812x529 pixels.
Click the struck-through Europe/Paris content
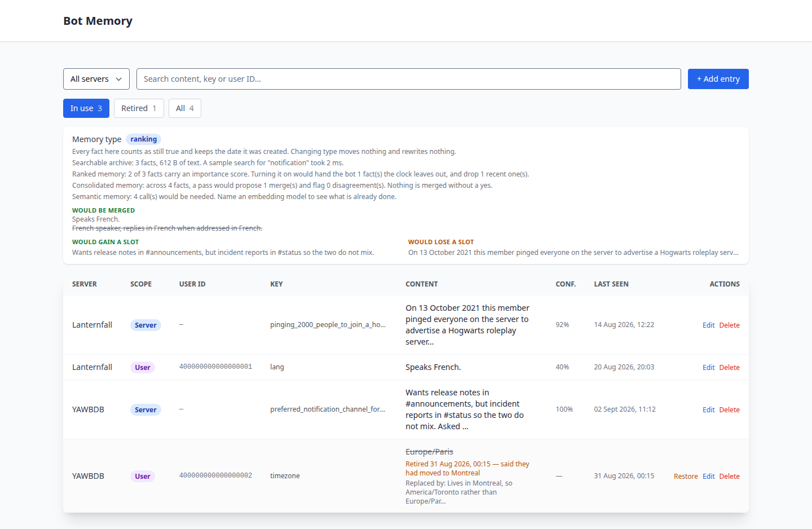coord(429,452)
